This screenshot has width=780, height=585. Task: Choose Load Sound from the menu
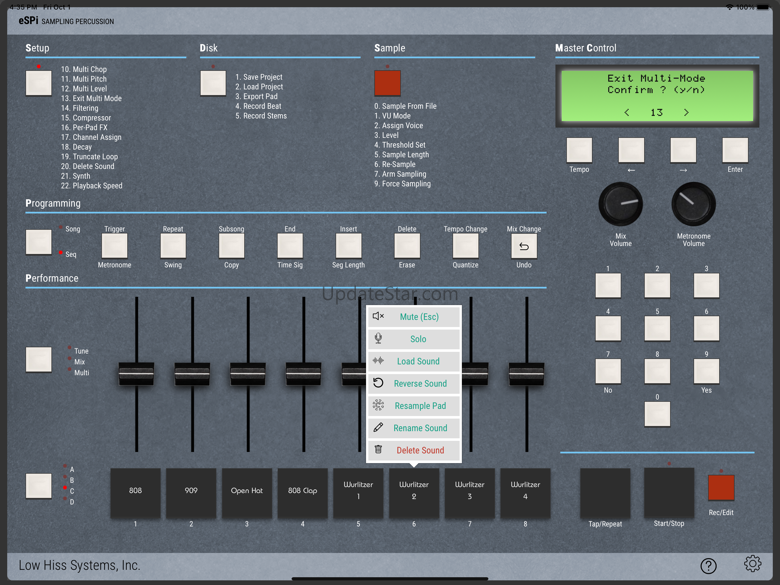(414, 361)
